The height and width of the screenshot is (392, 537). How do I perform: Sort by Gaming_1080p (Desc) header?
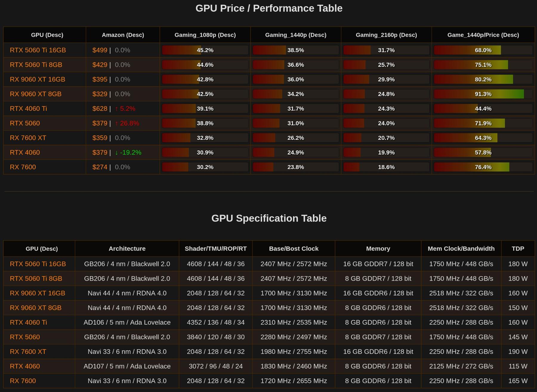tap(205, 35)
